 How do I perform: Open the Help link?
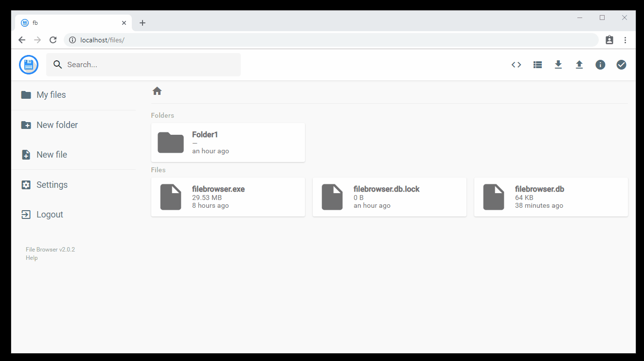click(32, 258)
